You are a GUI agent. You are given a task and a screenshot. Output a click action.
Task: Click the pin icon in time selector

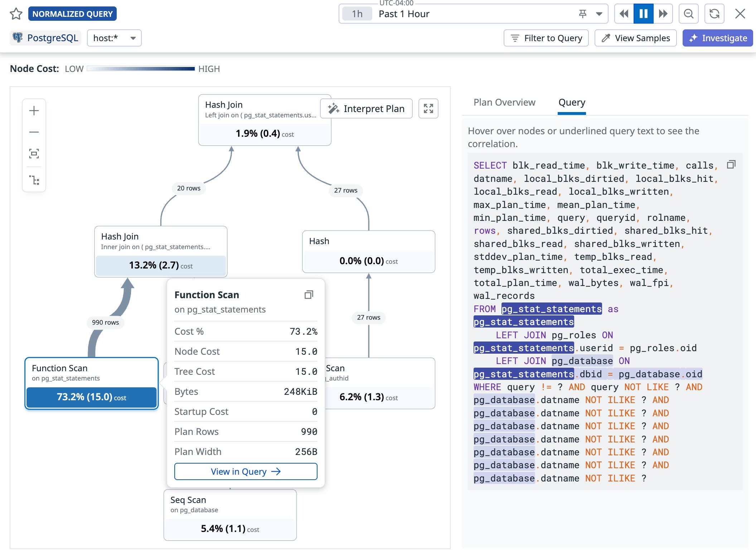pyautogui.click(x=583, y=14)
